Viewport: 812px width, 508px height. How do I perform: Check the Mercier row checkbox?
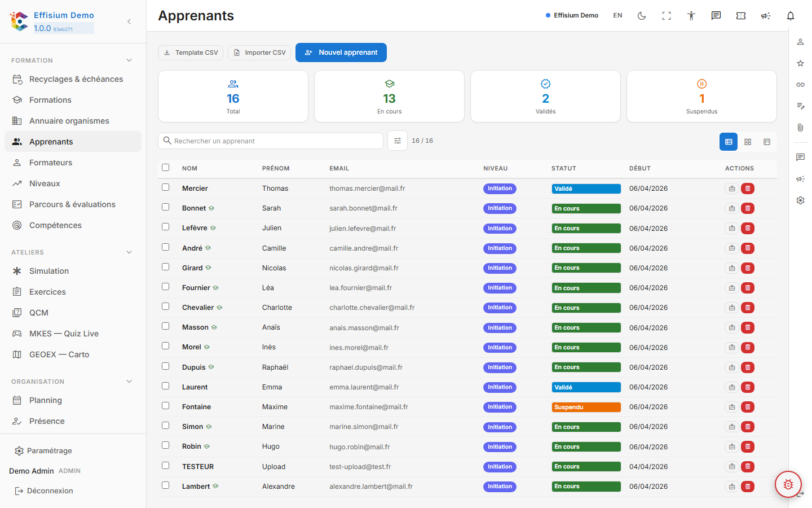tap(166, 187)
